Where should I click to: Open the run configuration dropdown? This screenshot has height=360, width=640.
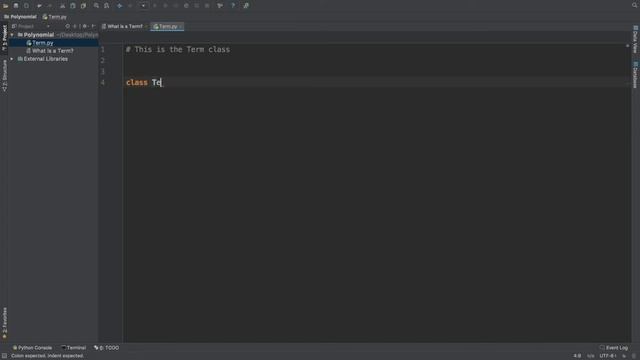[143, 6]
